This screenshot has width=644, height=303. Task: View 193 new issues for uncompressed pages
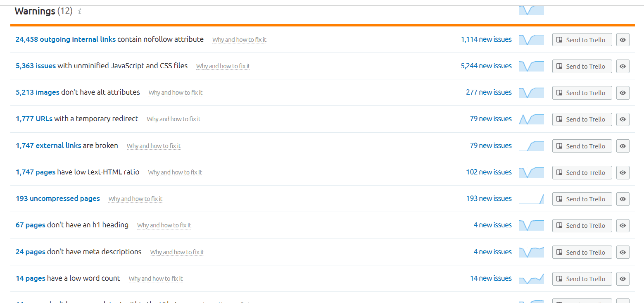(489, 199)
